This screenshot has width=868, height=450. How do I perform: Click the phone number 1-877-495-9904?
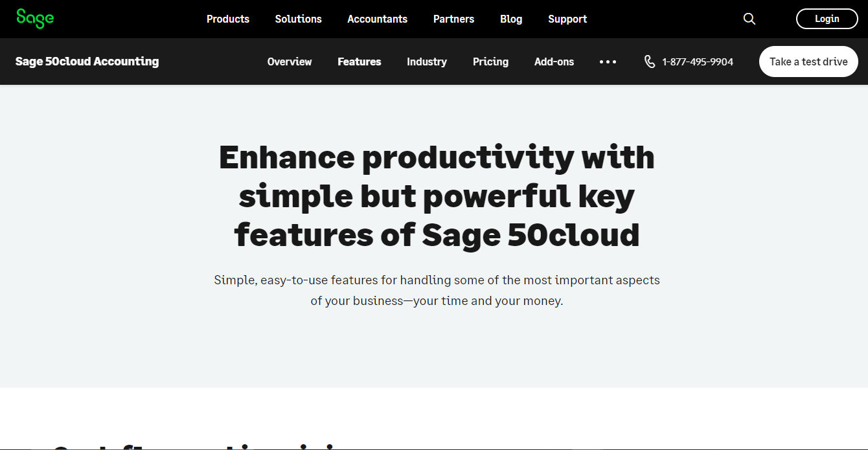(698, 62)
